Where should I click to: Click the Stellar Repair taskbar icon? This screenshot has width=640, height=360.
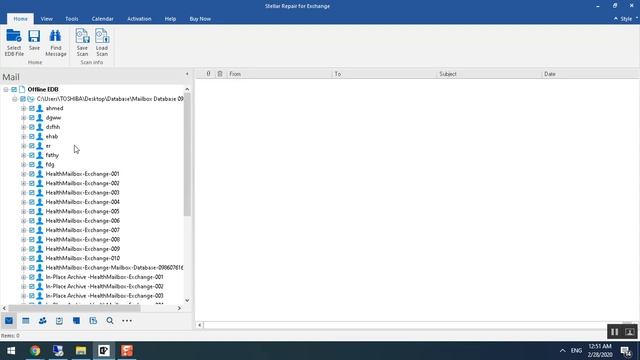coord(104,351)
